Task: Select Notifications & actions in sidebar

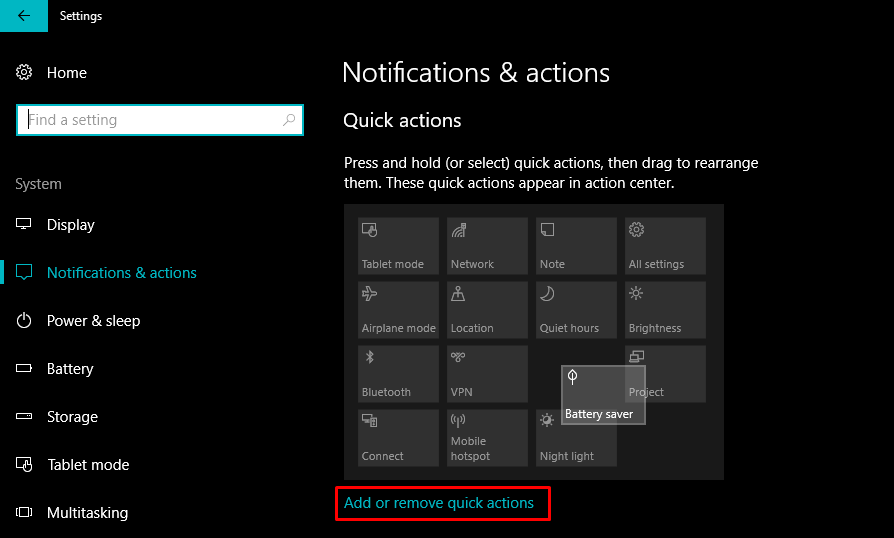Action: (x=121, y=273)
